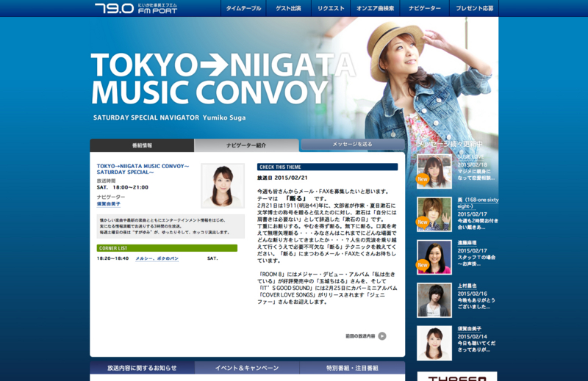Select the 特別番組・注目番組 tab
This screenshot has width=588, height=381.
352,368
